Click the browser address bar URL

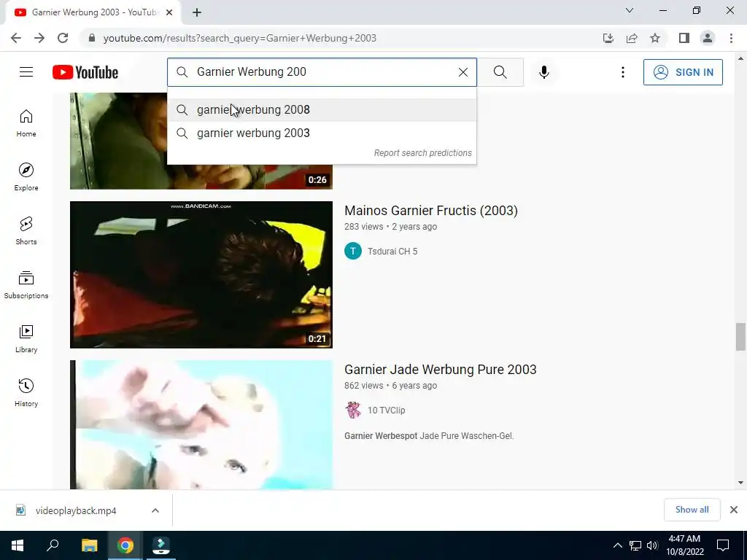point(239,38)
